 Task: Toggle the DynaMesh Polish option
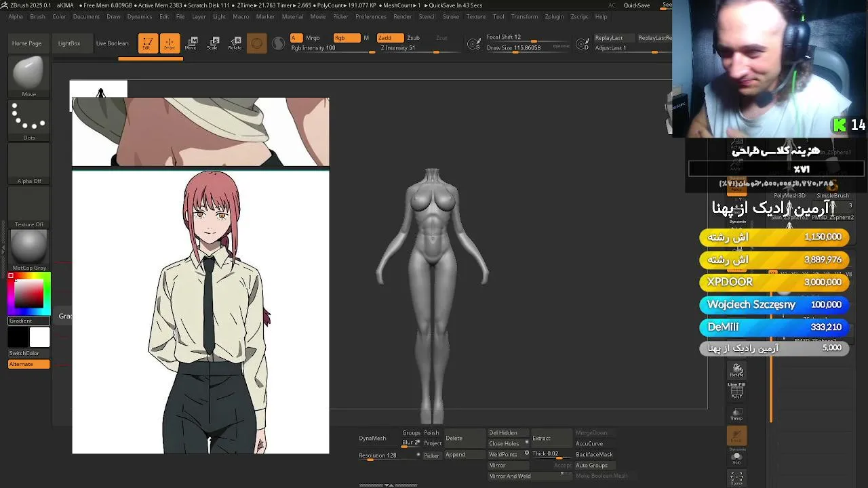(432, 433)
